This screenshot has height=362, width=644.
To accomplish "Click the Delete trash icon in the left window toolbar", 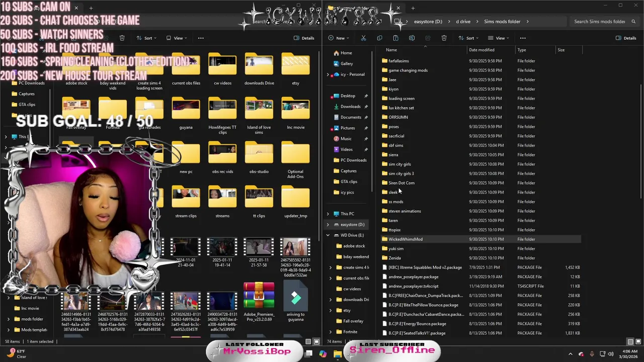I will pos(122,38).
